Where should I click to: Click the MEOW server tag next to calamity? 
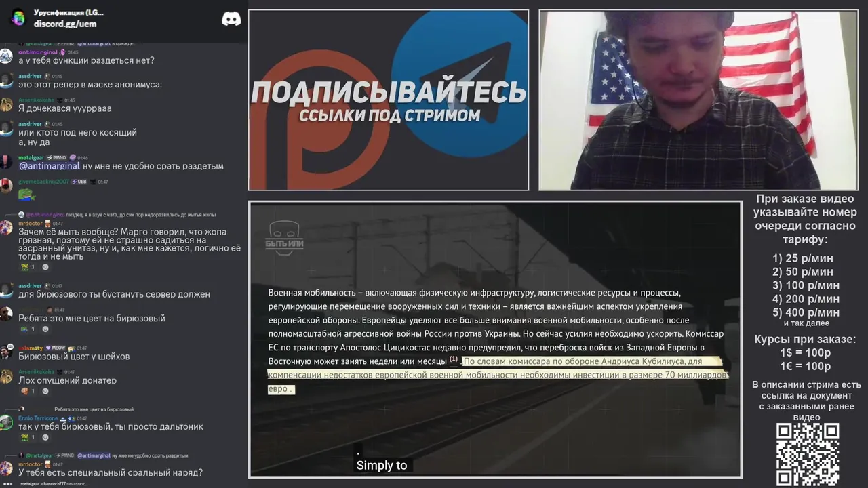tap(55, 348)
